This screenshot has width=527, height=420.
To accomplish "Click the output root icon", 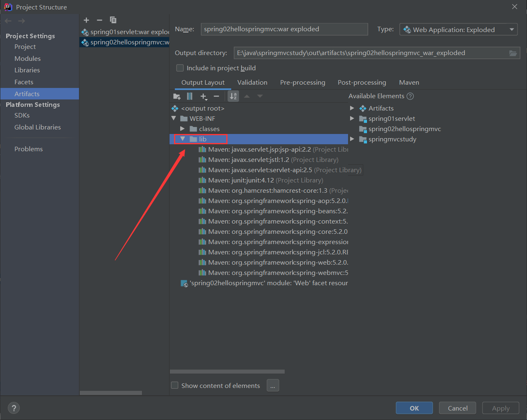I will [175, 108].
